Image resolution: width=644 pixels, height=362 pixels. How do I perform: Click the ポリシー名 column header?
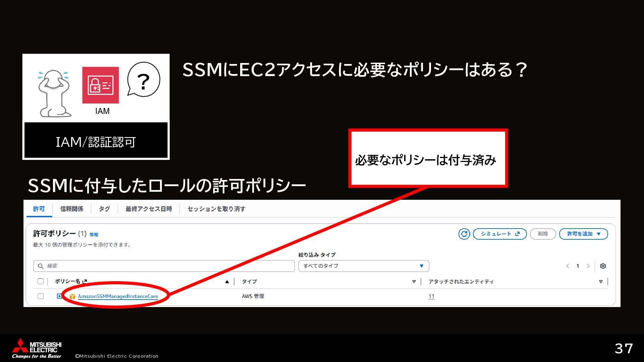coord(67,282)
